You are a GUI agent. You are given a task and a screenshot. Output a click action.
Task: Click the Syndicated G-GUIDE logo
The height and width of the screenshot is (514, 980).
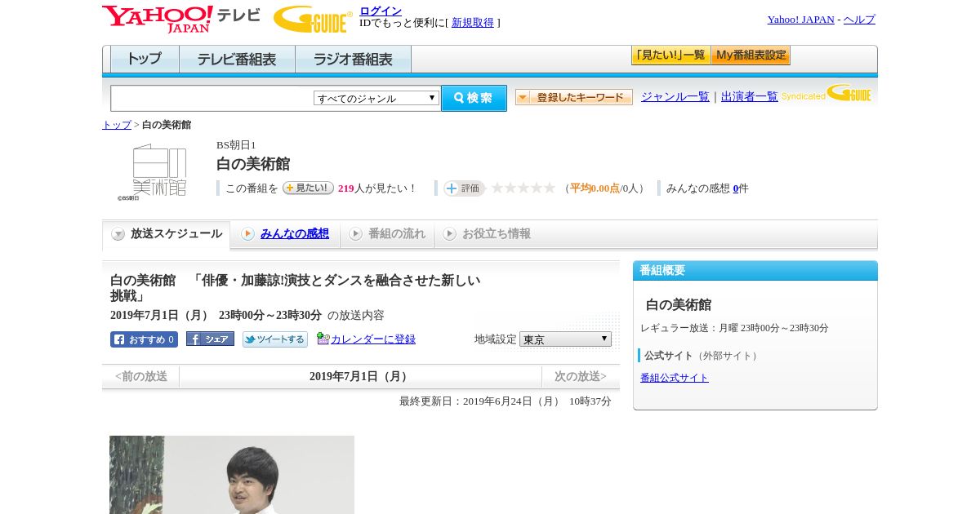[826, 94]
